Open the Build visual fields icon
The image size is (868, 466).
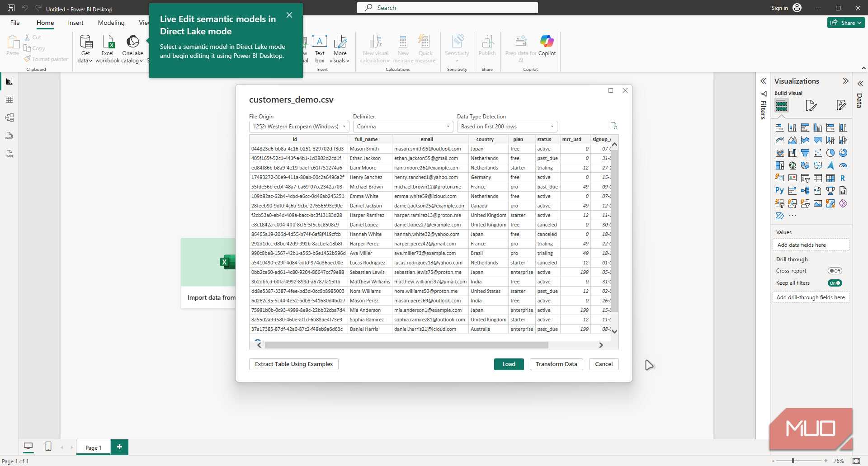[781, 106]
